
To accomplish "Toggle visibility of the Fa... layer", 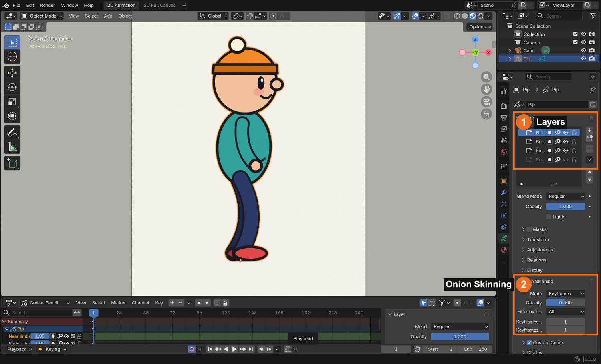I will pos(565,151).
